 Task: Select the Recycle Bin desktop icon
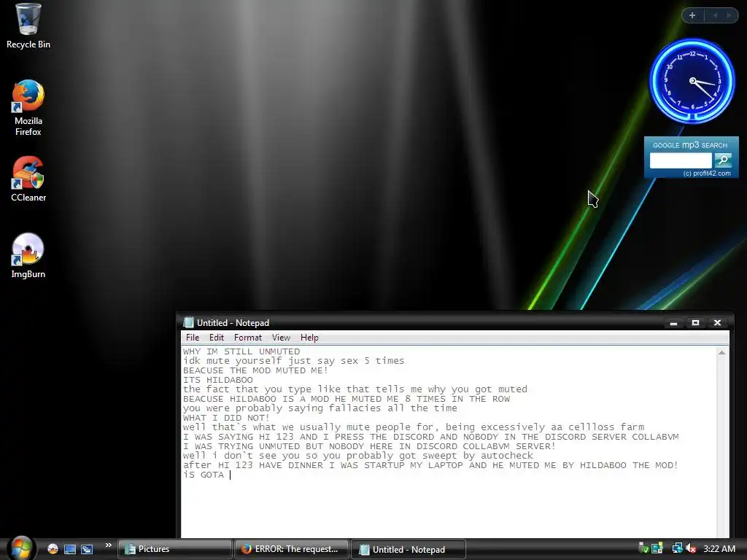click(28, 26)
